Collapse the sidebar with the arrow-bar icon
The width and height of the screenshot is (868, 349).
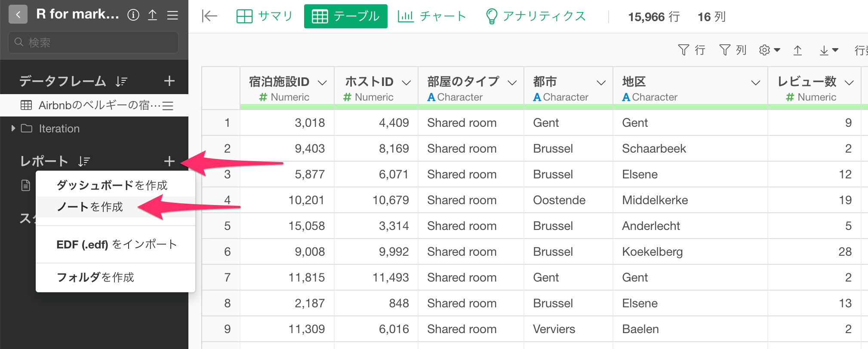pos(209,16)
